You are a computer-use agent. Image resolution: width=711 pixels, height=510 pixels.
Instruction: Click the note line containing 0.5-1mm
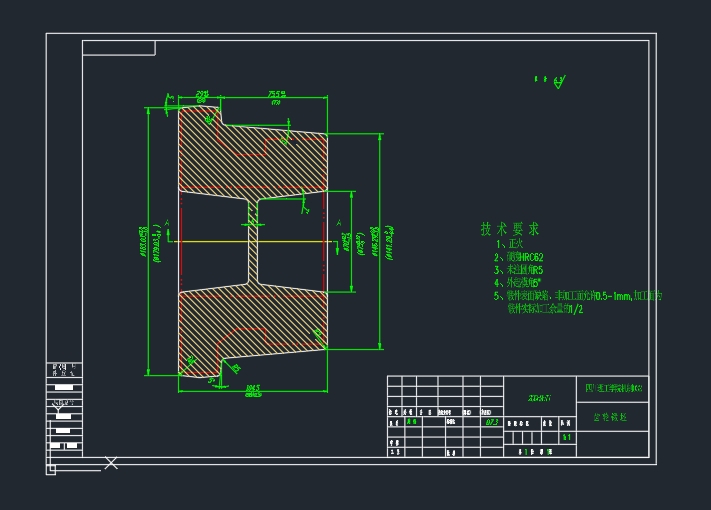click(578, 296)
